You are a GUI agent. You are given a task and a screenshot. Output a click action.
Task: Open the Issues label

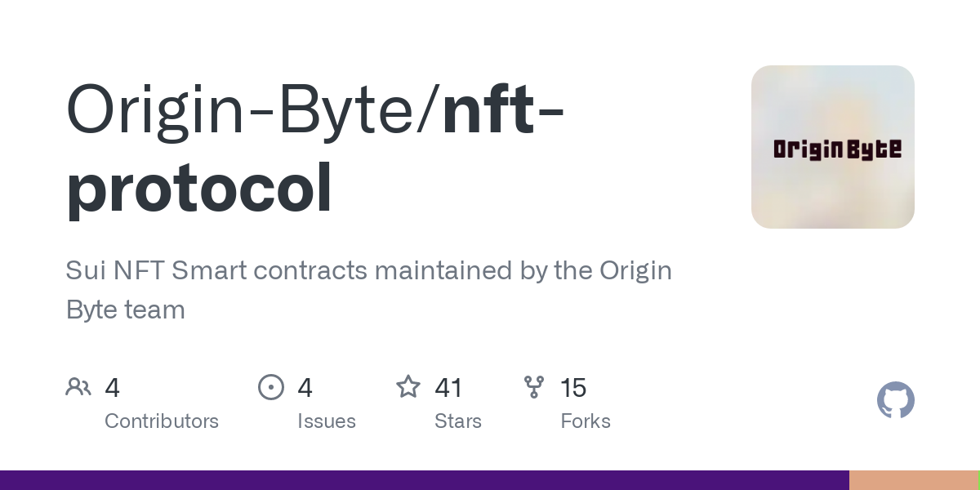(x=327, y=421)
